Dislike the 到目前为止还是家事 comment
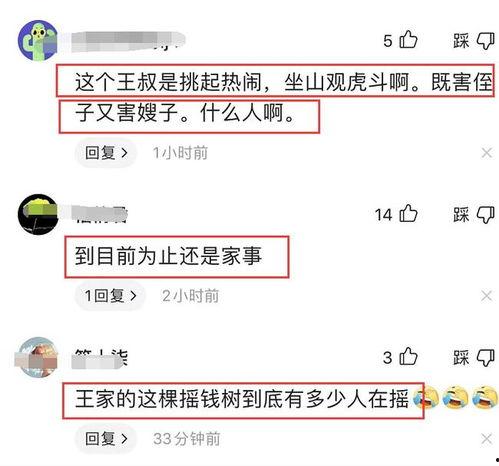The image size is (499, 466). click(485, 214)
